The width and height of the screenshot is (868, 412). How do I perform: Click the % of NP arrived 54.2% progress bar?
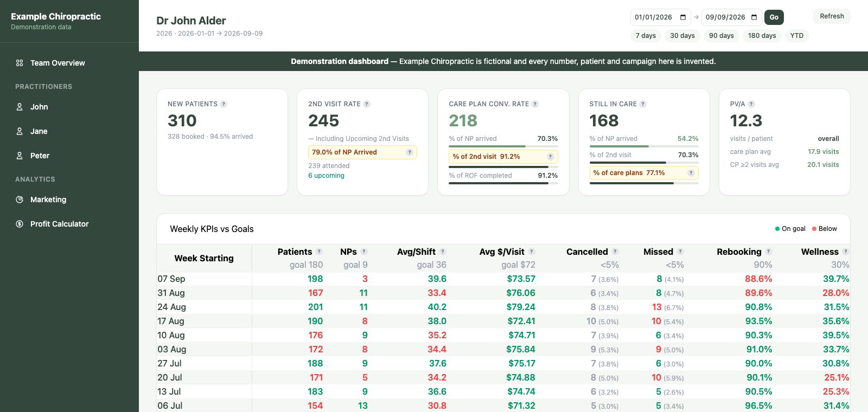[x=644, y=146]
